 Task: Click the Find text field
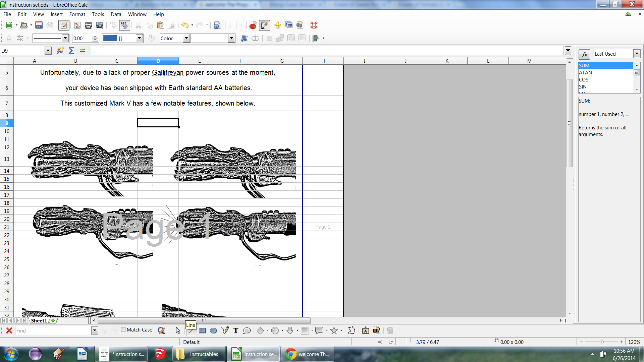coord(53,330)
